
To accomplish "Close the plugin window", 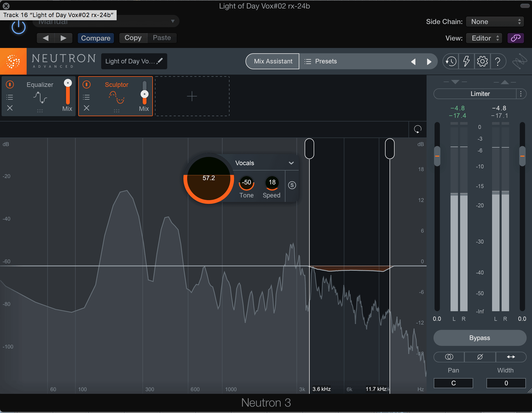I will (x=6, y=6).
